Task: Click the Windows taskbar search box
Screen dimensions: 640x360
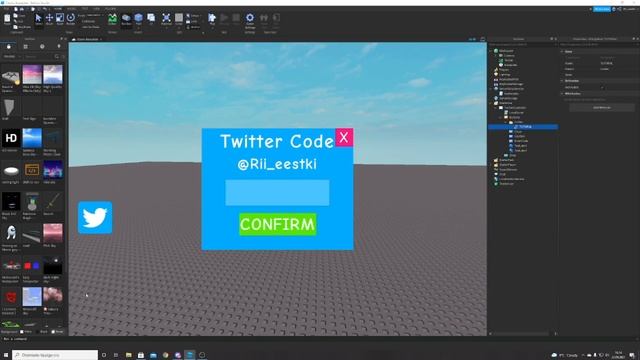Action: pos(55,355)
